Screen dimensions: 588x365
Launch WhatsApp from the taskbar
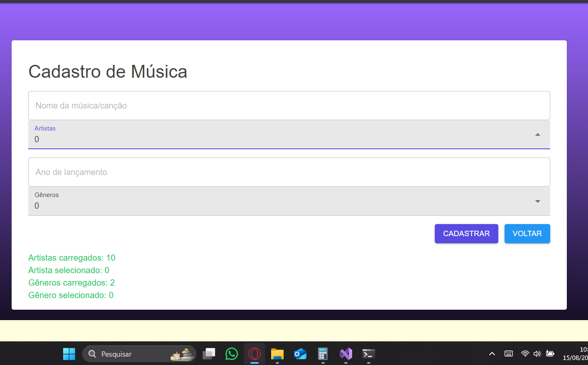coord(232,354)
